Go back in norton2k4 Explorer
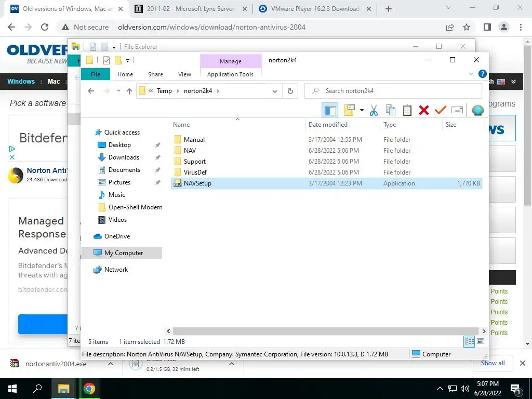This screenshot has width=532, height=399. point(91,91)
